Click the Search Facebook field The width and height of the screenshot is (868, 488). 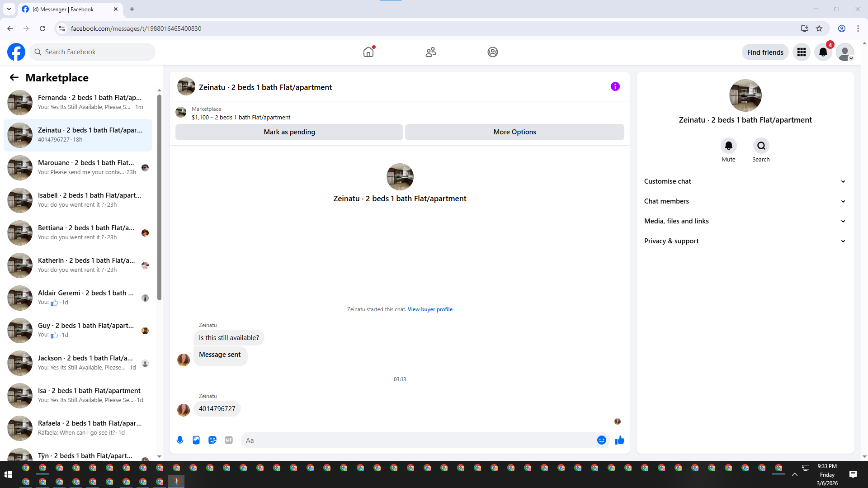[x=92, y=52]
